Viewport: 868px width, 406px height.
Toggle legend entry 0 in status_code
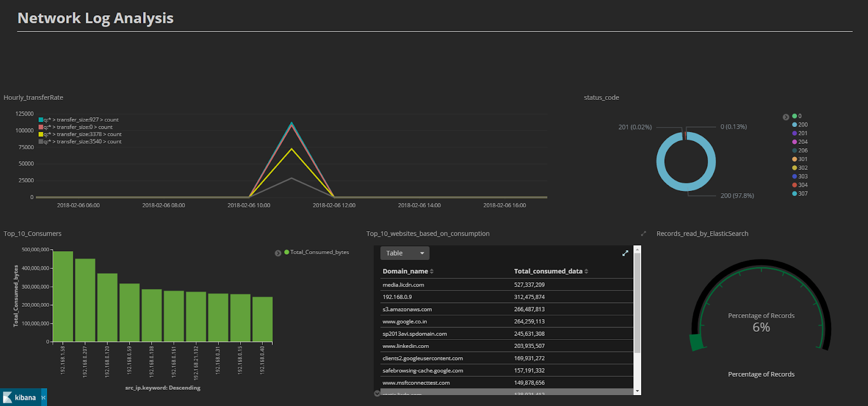(796, 116)
